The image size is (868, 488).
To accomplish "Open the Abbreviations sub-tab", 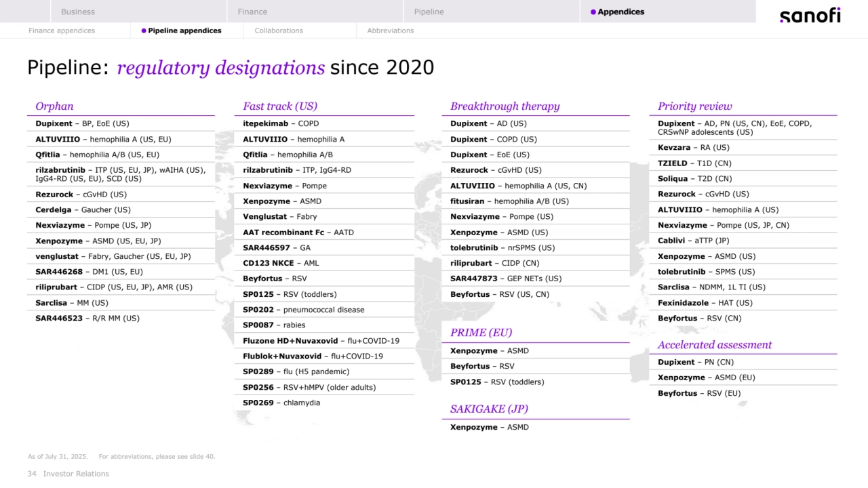I will [x=391, y=30].
